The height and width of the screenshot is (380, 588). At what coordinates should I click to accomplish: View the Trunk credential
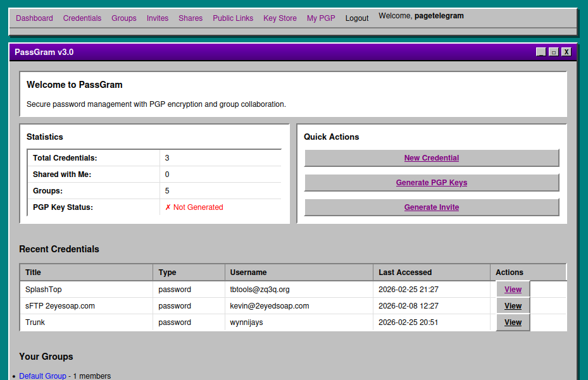[x=513, y=322]
